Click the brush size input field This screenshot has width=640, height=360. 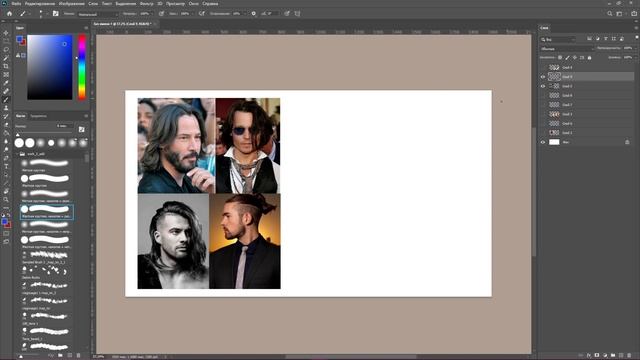[x=64, y=126]
